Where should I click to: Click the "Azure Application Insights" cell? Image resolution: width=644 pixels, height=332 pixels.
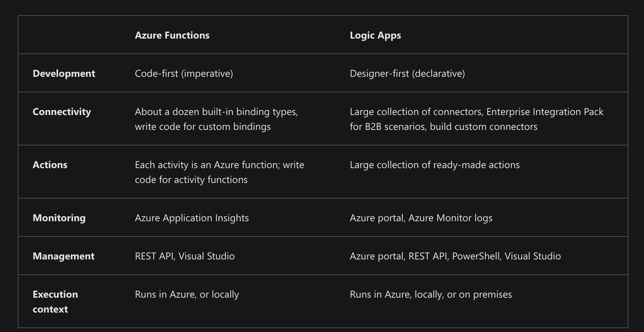(x=192, y=218)
